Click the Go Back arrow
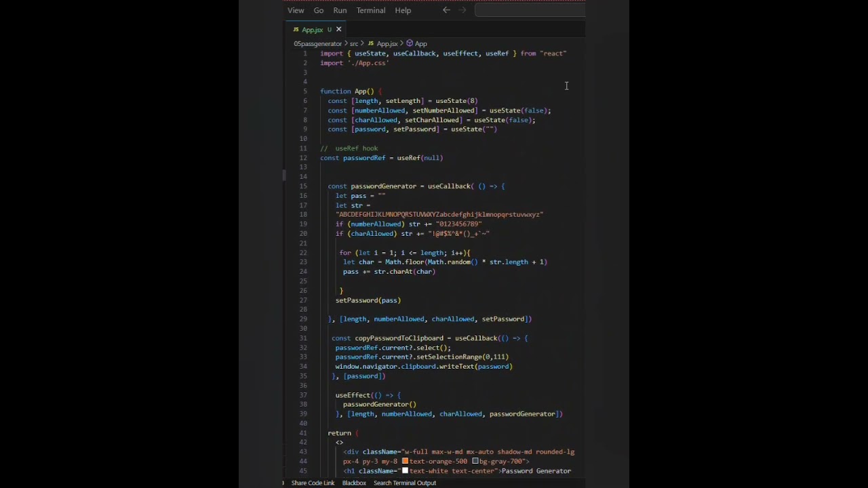868x488 pixels. [446, 10]
